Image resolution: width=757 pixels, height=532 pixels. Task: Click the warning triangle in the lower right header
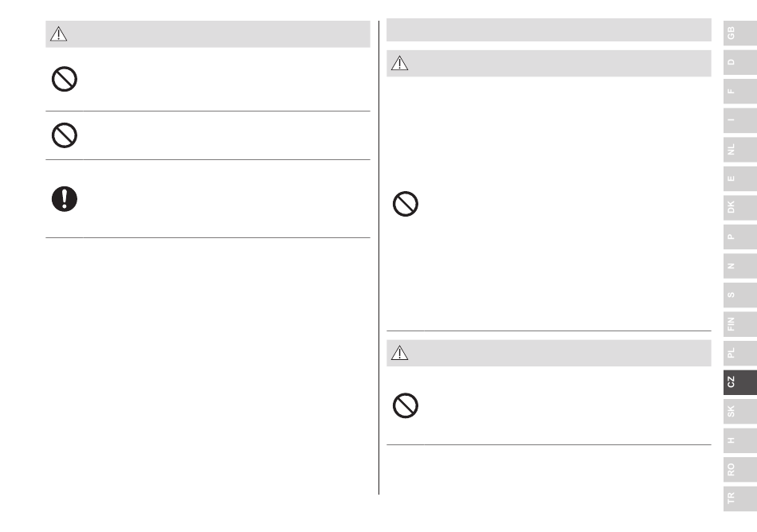[400, 353]
